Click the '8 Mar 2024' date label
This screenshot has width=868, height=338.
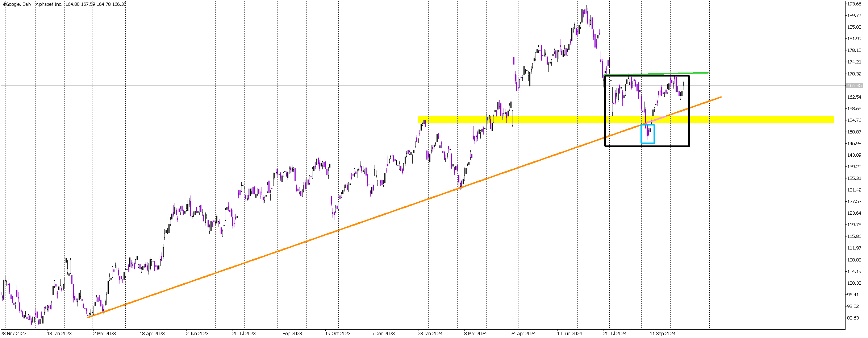[475, 334]
